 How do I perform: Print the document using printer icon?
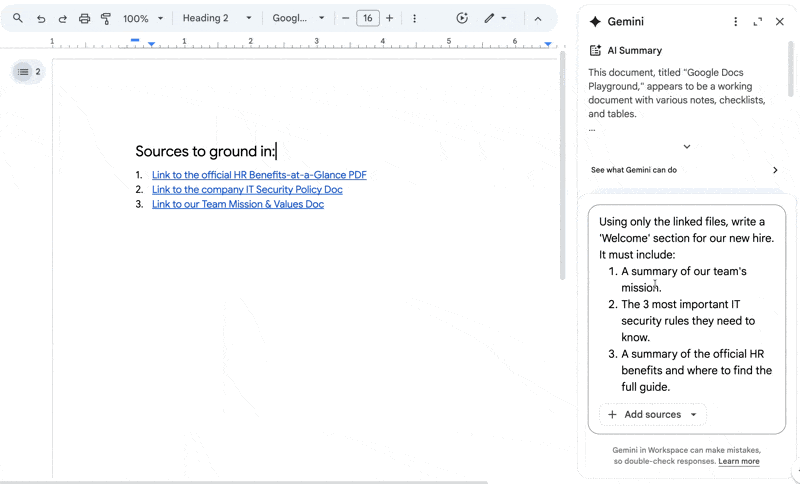84,18
